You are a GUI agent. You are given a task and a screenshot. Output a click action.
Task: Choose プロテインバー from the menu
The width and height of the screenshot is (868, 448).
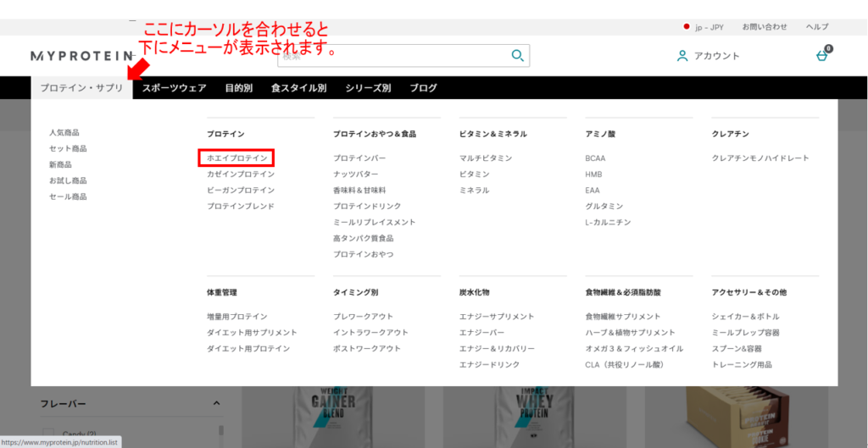tap(359, 158)
